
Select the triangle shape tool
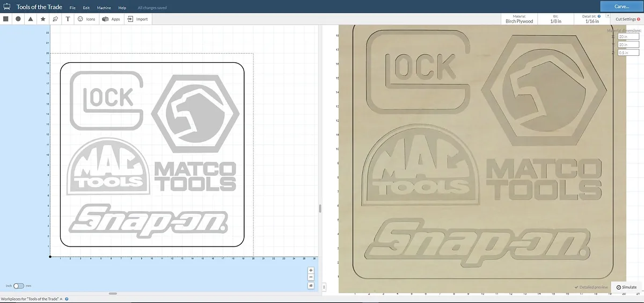pyautogui.click(x=30, y=19)
